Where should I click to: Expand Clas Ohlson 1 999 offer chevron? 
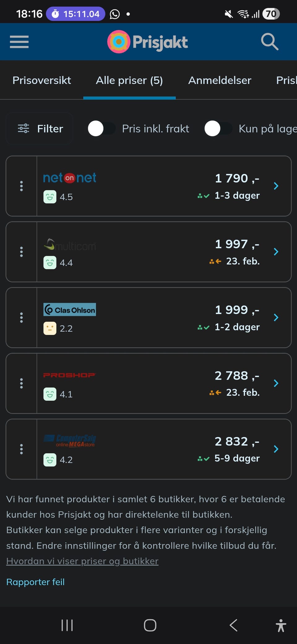276,318
